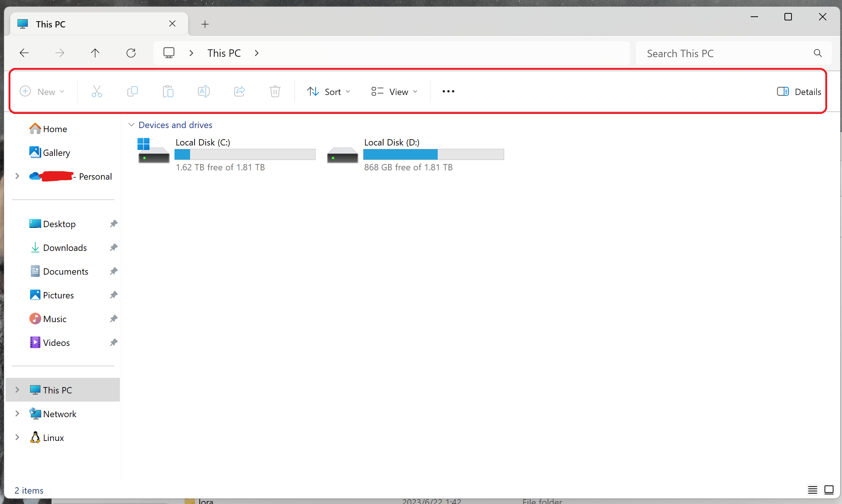Switch to details list view in status bar
The image size is (842, 504).
pos(813,490)
